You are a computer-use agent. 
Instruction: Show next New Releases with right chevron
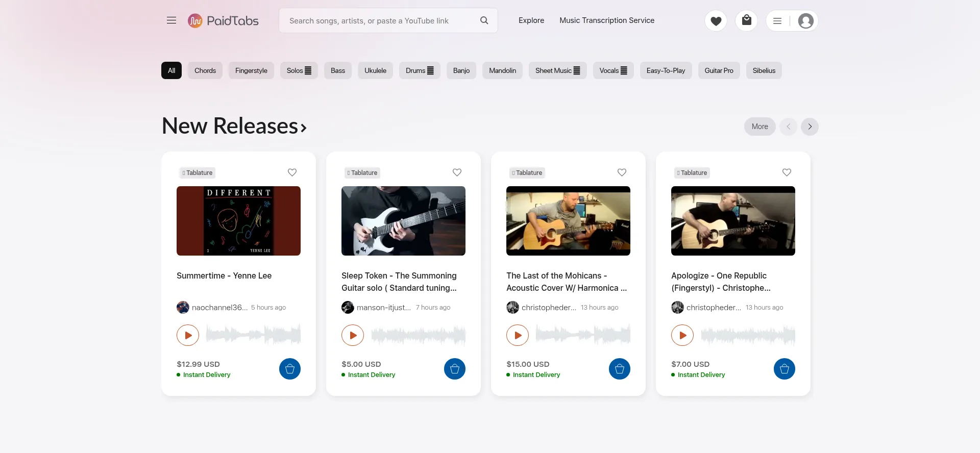(810, 127)
